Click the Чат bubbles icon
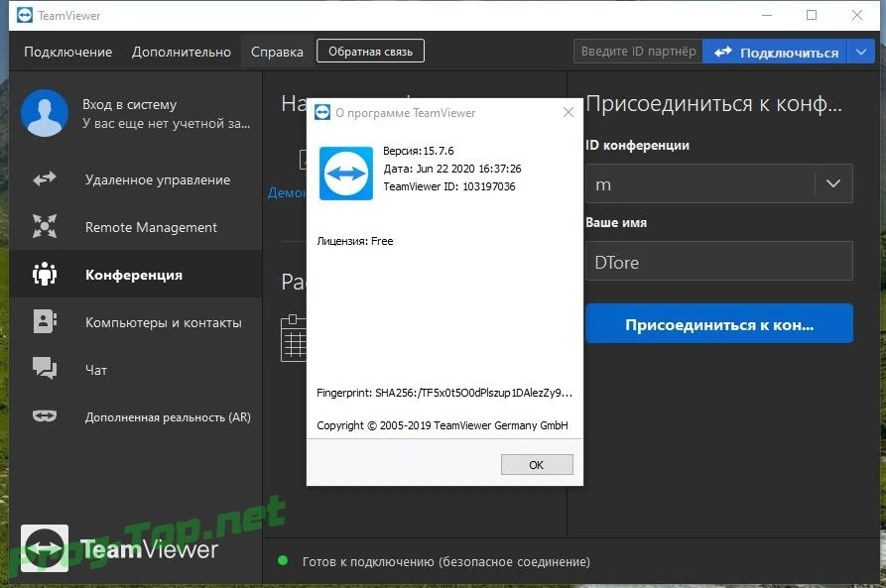Viewport: 886px width, 588px height. click(44, 368)
